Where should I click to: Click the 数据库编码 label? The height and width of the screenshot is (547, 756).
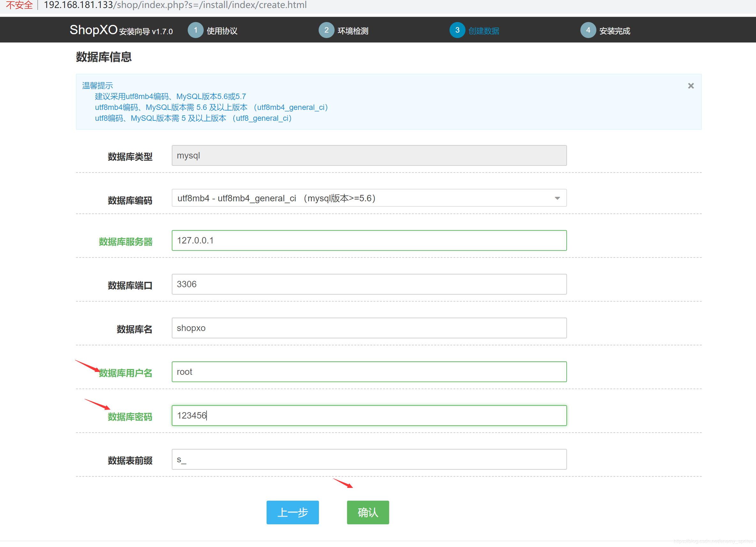(x=130, y=200)
